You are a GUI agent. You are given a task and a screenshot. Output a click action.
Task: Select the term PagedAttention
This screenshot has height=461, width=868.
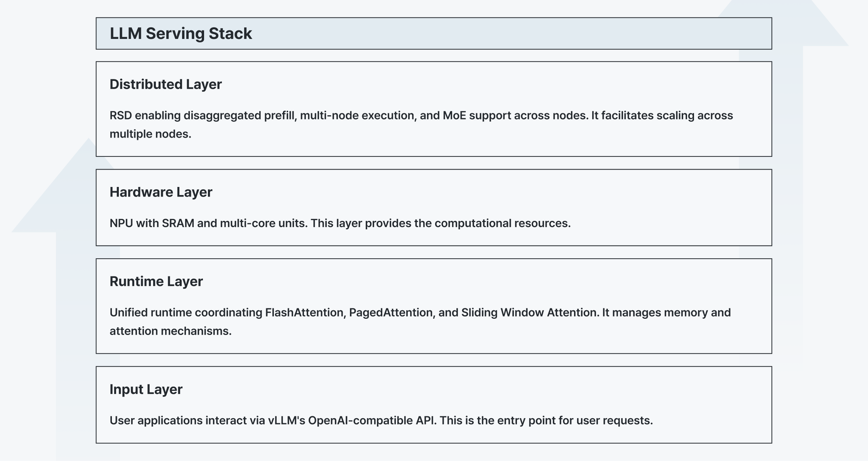[391, 313]
